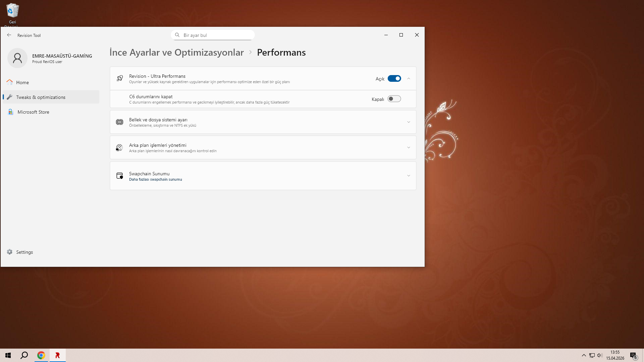The width and height of the screenshot is (644, 362).
Task: Close the Revision Tool window
Action: pyautogui.click(x=417, y=35)
